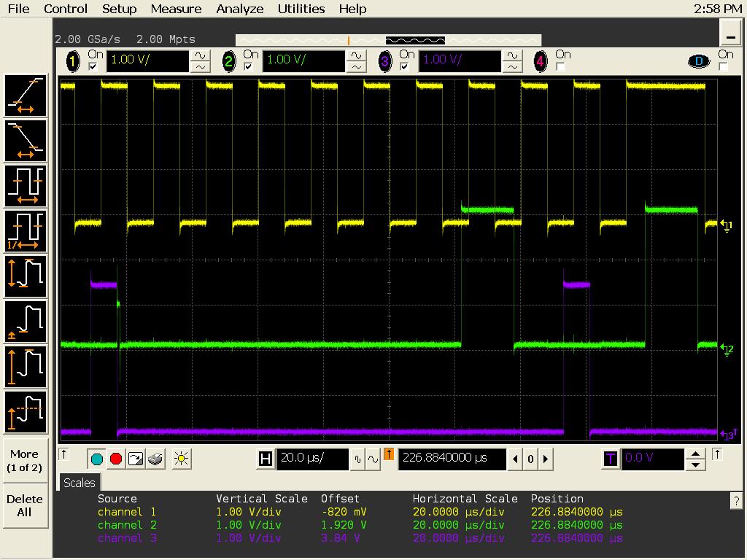This screenshot has height=560, width=747.
Task: Open horizontal setup via H button
Action: pyautogui.click(x=266, y=459)
